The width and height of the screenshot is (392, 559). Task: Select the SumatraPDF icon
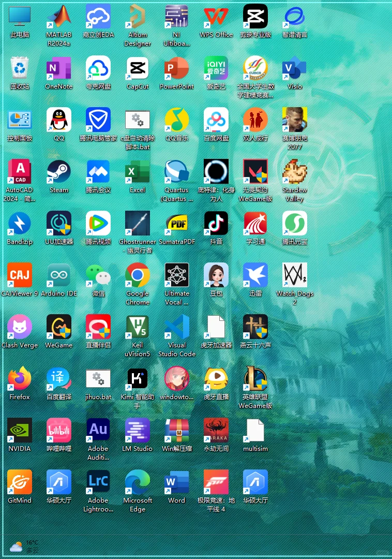176,223
